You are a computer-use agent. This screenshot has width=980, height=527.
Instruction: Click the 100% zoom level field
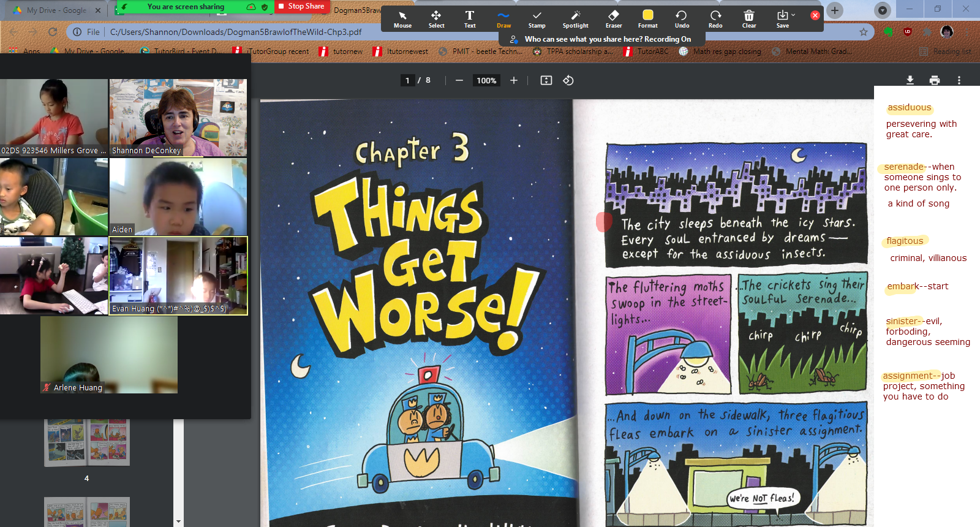(x=486, y=80)
